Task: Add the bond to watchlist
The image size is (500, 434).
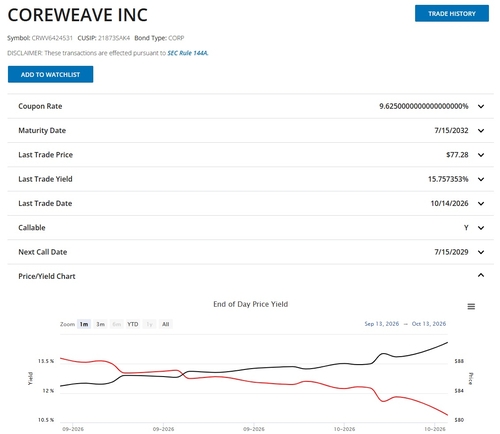Action: click(x=50, y=74)
